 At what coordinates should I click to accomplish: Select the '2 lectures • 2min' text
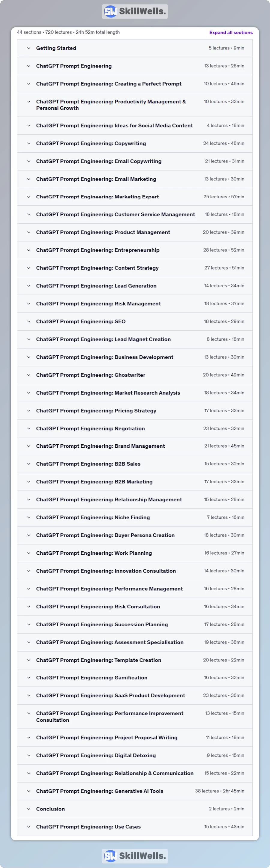[226, 809]
